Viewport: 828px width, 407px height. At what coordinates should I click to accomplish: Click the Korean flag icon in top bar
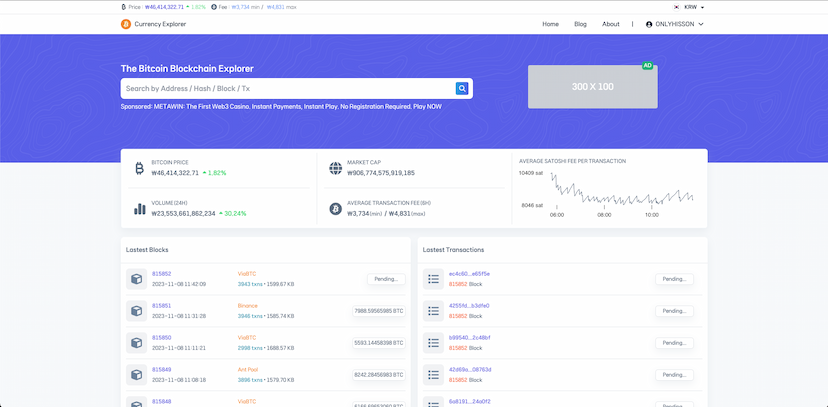click(676, 7)
